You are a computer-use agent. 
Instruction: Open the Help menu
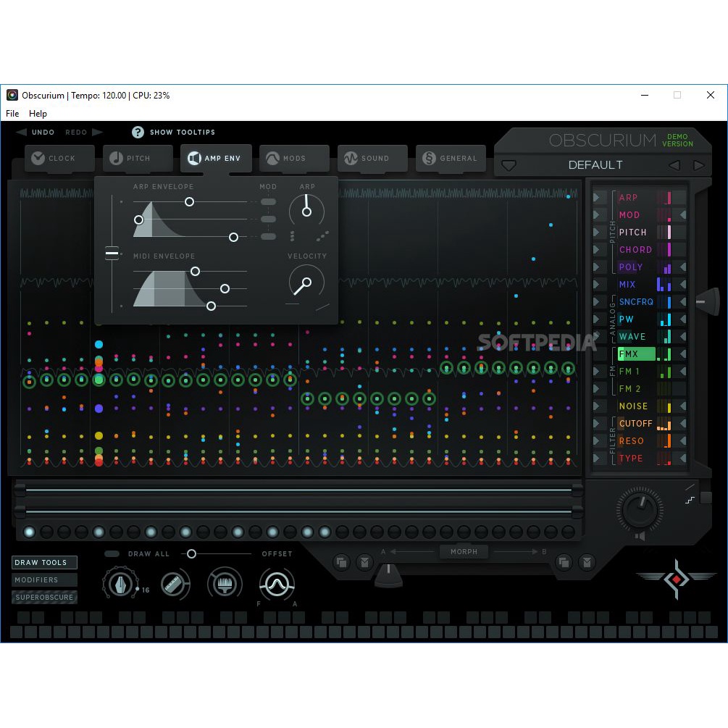point(38,114)
